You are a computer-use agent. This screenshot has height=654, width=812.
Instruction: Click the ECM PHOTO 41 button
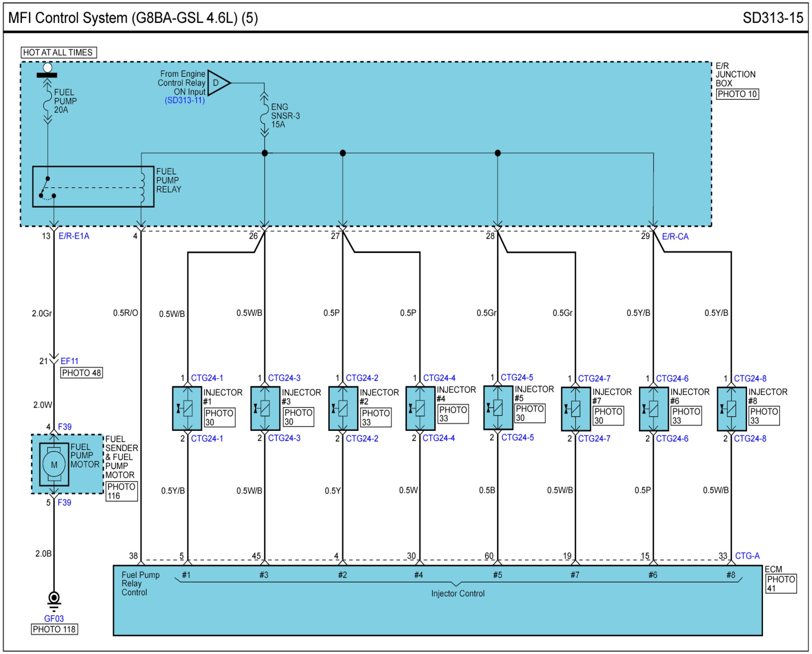pyautogui.click(x=781, y=583)
